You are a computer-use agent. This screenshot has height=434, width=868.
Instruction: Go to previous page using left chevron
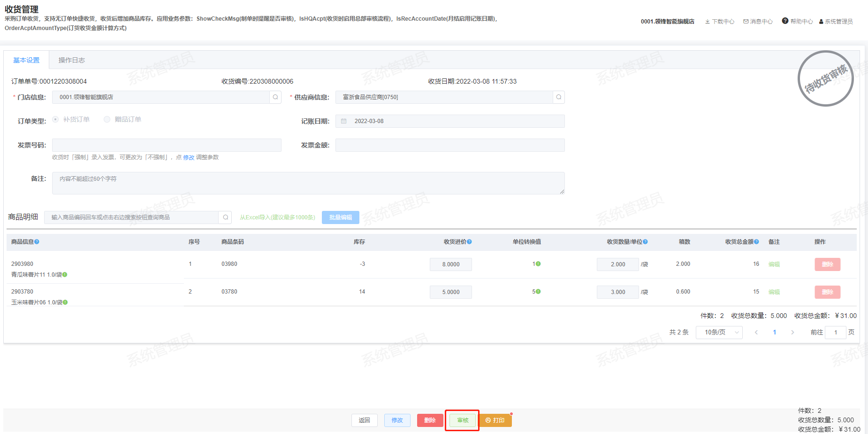tap(756, 333)
